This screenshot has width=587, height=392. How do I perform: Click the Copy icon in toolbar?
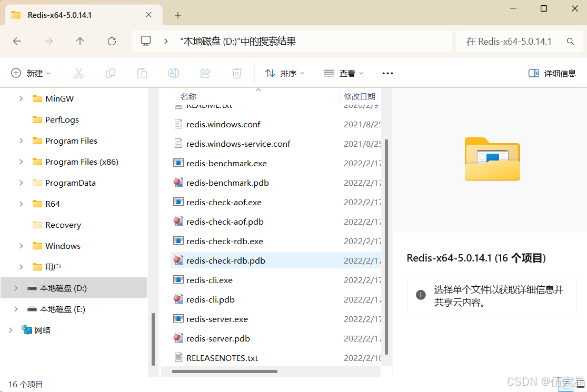tap(111, 73)
